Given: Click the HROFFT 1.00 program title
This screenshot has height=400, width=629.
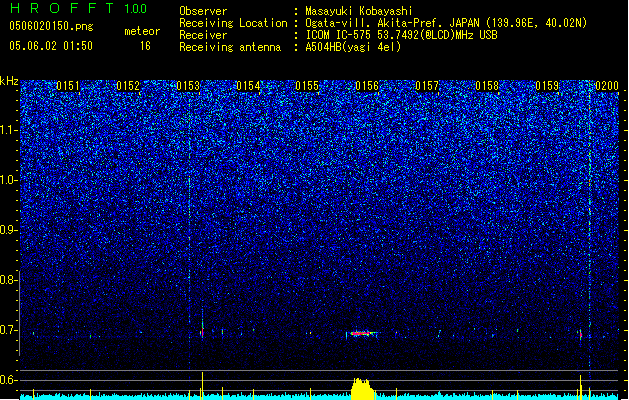Looking at the screenshot, I should tap(78, 8).
